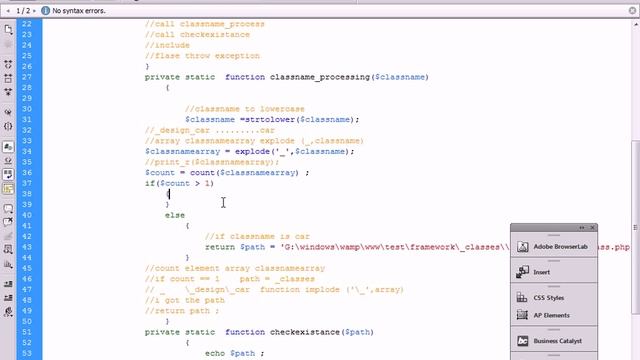
Task: Click the scroll up arrow of code view
Action: tap(636, 24)
